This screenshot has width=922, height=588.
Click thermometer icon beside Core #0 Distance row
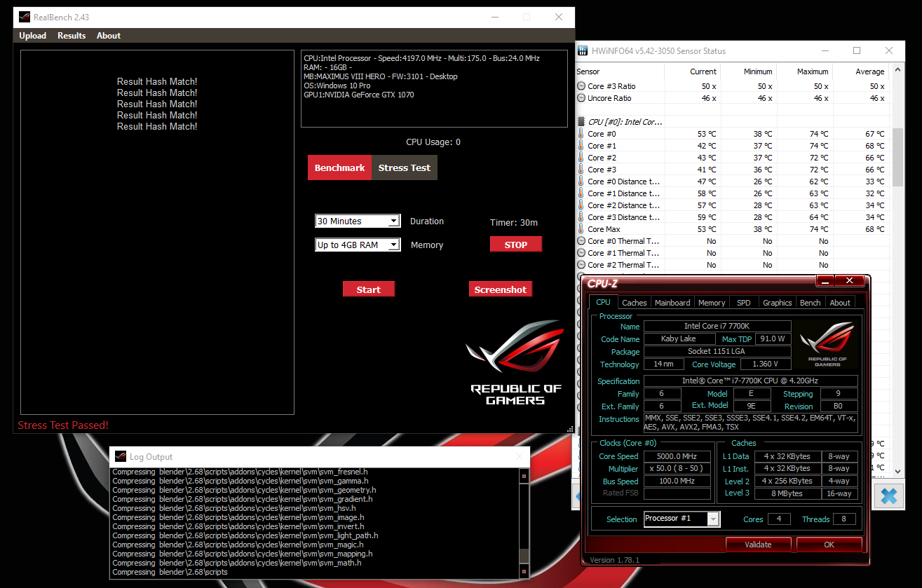581,182
